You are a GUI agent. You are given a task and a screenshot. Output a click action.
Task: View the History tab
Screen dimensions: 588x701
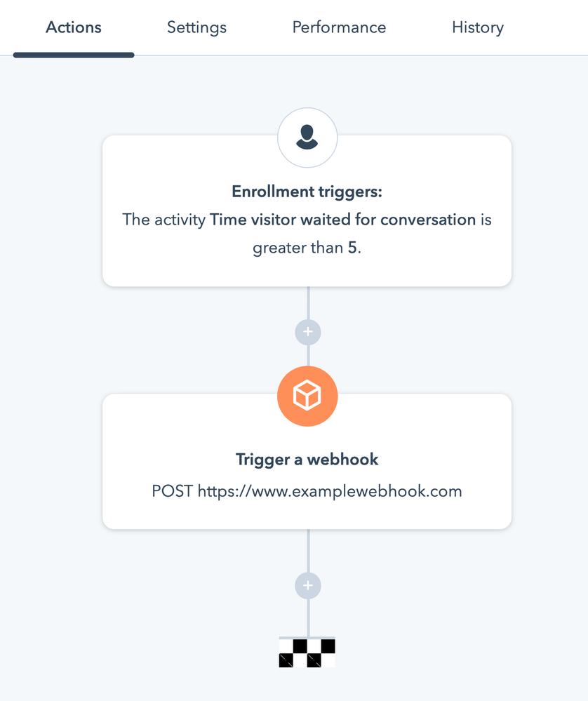click(x=478, y=28)
